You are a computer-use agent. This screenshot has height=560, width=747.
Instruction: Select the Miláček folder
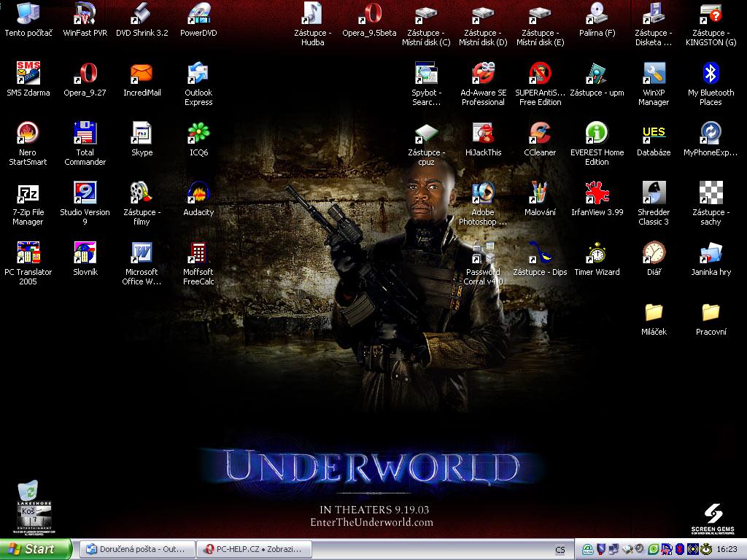[654, 313]
